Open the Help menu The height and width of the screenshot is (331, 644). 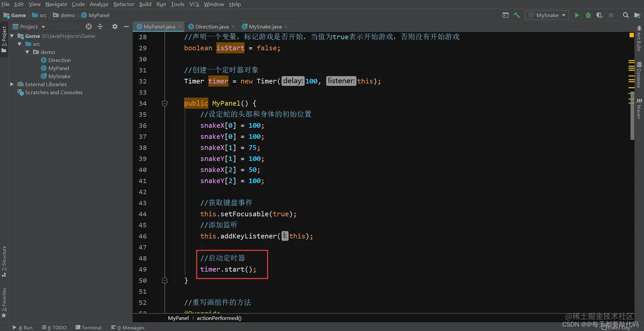(x=235, y=4)
